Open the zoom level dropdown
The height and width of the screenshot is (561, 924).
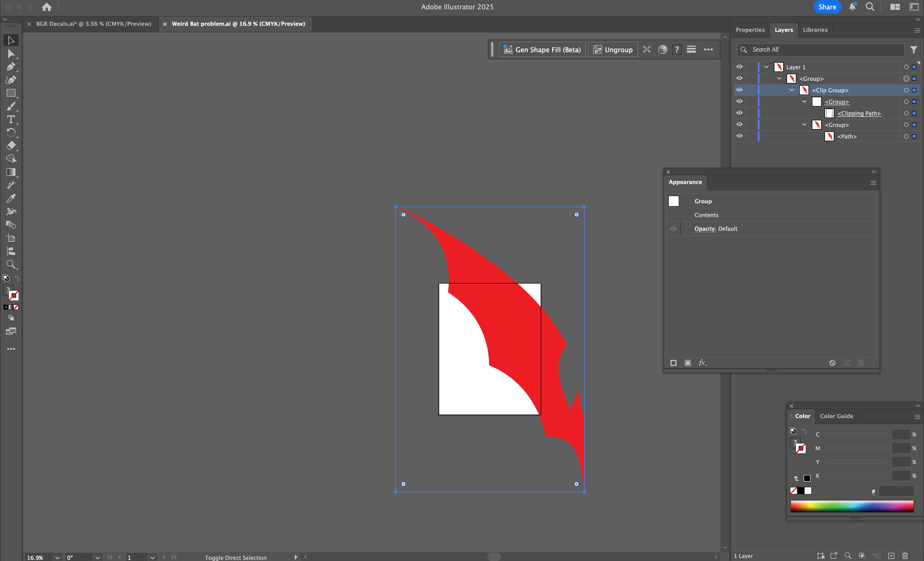(57, 557)
